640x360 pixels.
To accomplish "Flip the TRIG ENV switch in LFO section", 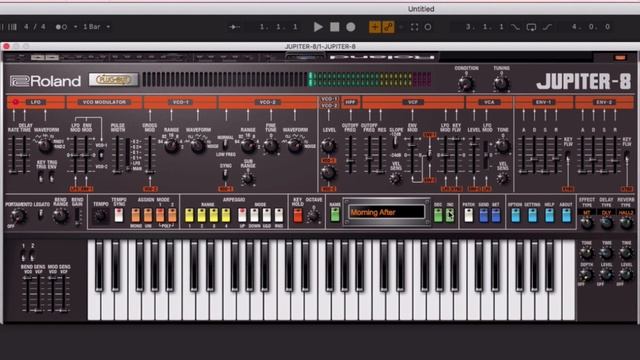I will point(52,177).
